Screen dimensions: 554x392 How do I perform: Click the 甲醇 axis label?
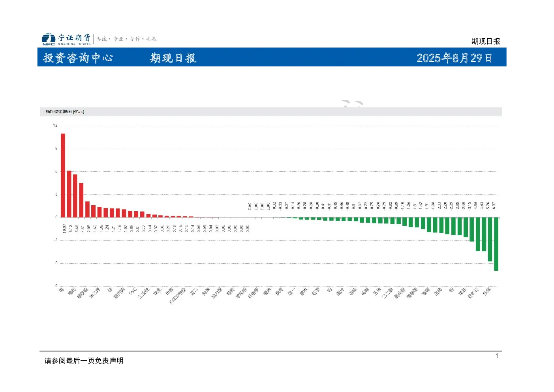coord(169,292)
